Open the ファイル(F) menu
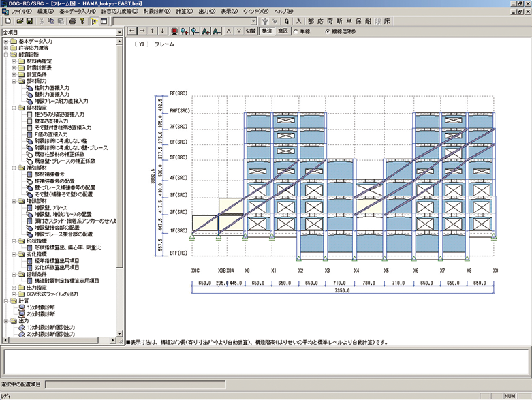 pyautogui.click(x=21, y=11)
